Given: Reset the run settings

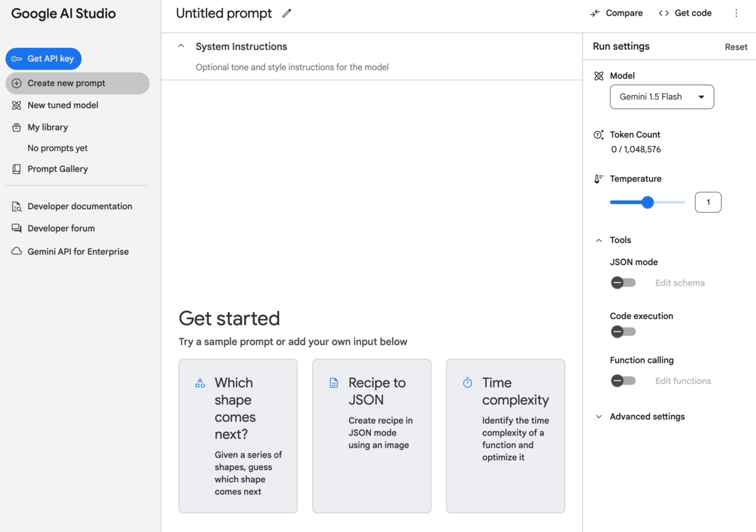Looking at the screenshot, I should click(736, 47).
